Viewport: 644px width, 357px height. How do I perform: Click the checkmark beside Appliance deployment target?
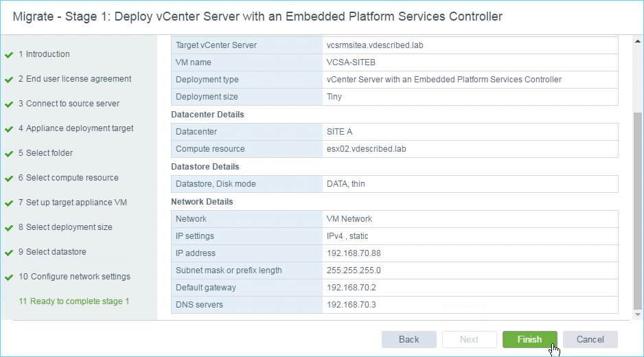pyautogui.click(x=9, y=129)
